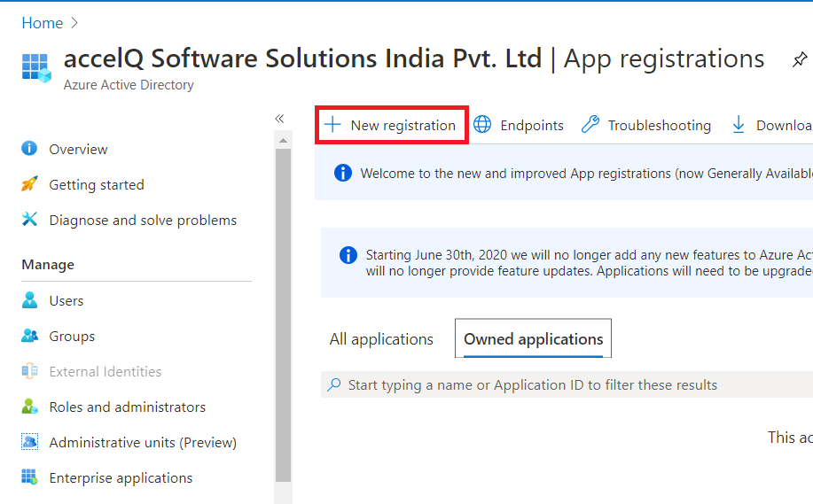
Task: Select External Identities menu item
Action: pos(105,372)
